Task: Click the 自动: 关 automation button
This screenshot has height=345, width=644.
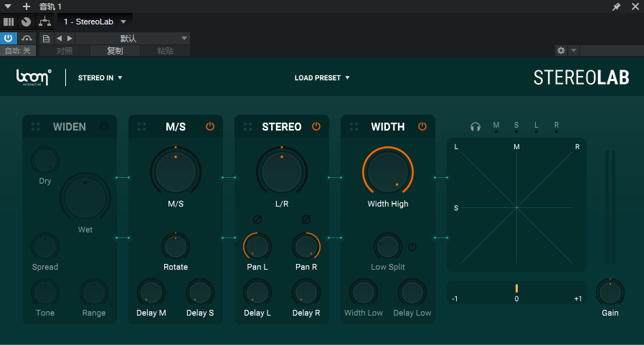Action: [x=18, y=51]
